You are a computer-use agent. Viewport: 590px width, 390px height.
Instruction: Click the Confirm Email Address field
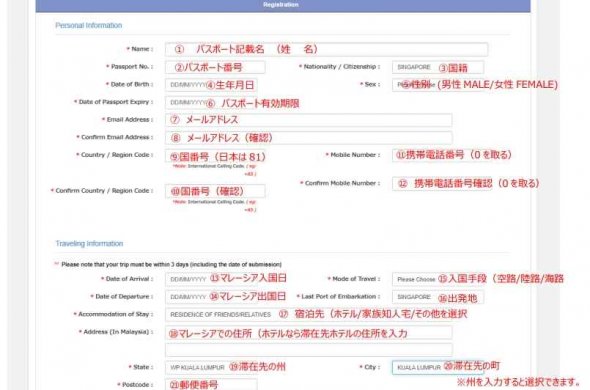coord(308,138)
